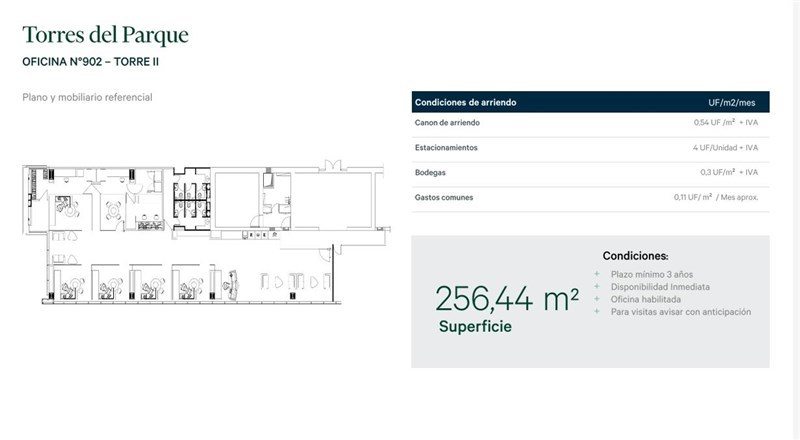Screen dimensions: 800x440
Task: Click the Condiciones de arriendo table header
Action: pyautogui.click(x=465, y=102)
